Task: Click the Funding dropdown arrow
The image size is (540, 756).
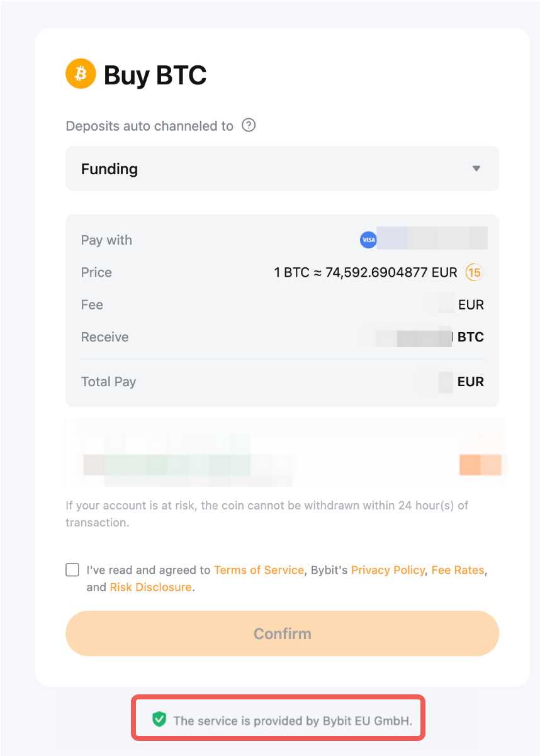Action: 476,169
